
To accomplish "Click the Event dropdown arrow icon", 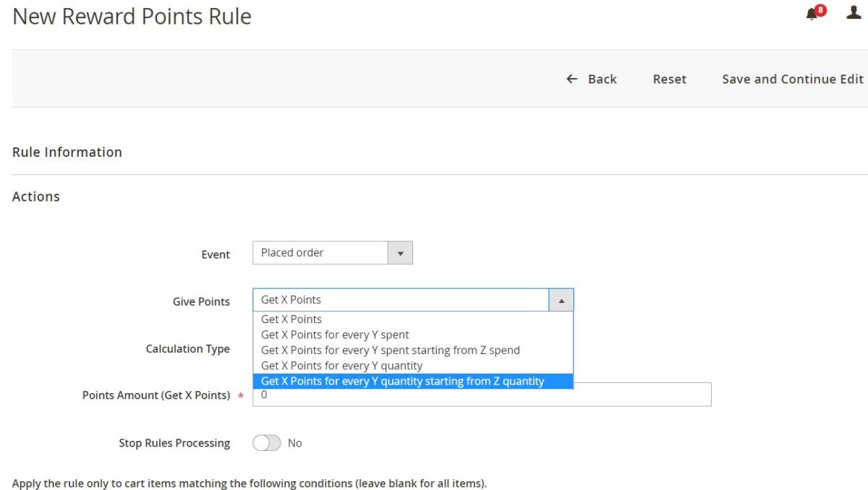I will [x=400, y=252].
